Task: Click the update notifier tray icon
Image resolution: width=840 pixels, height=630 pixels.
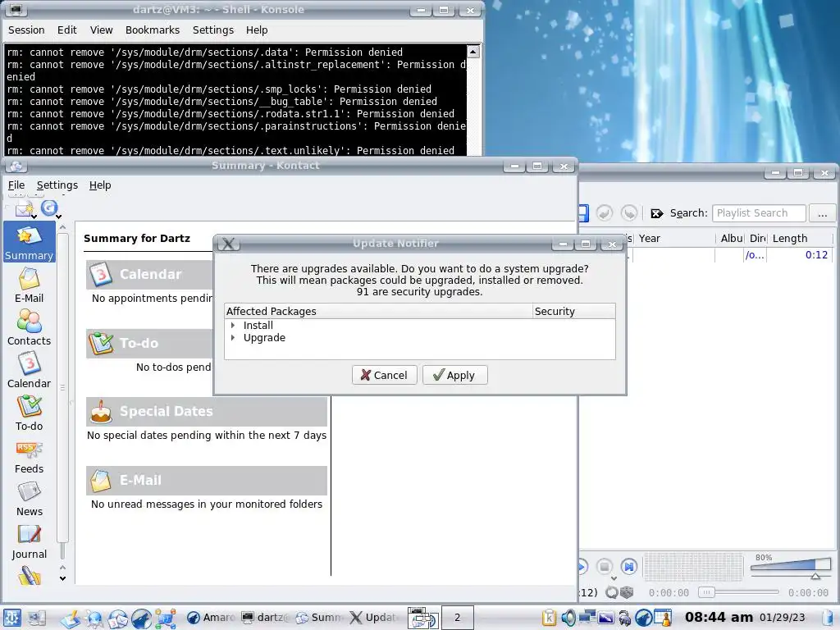Action: (663, 618)
